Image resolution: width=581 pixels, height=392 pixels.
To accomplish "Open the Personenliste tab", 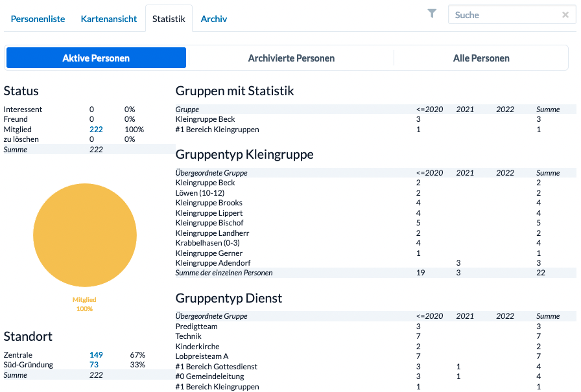I will click(x=38, y=19).
